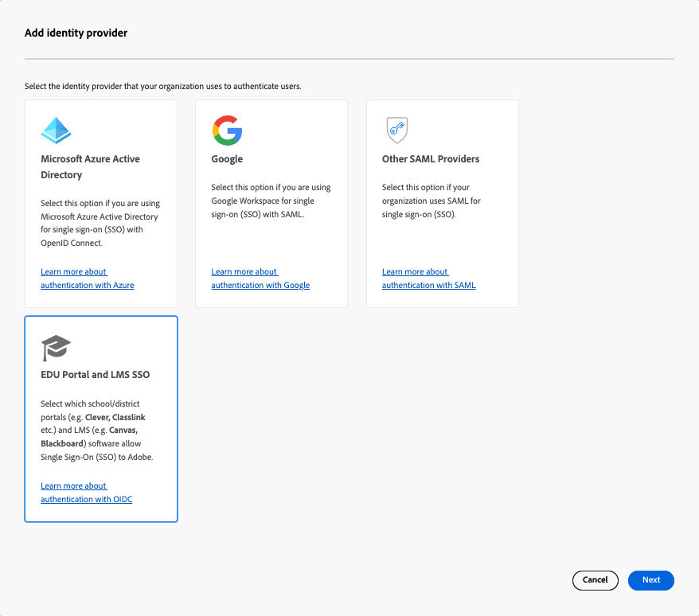The width and height of the screenshot is (699, 616).
Task: Open Learn more about authentication with OIDC
Action: [x=87, y=493]
